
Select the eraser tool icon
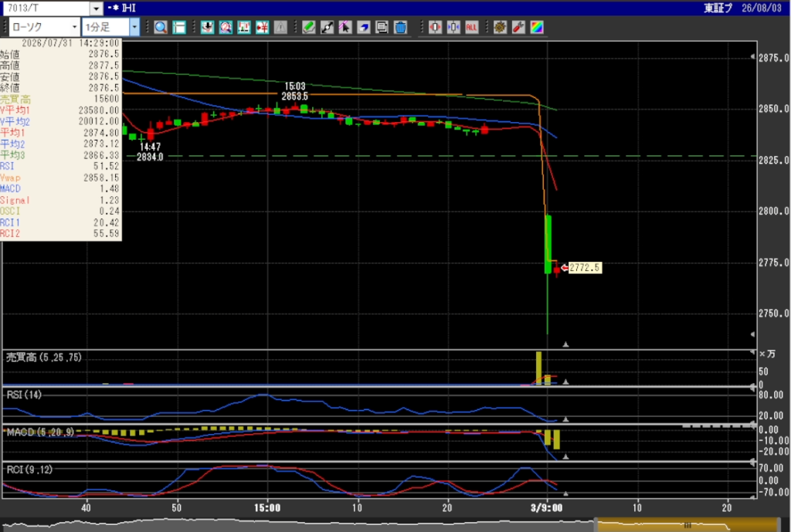[364, 27]
